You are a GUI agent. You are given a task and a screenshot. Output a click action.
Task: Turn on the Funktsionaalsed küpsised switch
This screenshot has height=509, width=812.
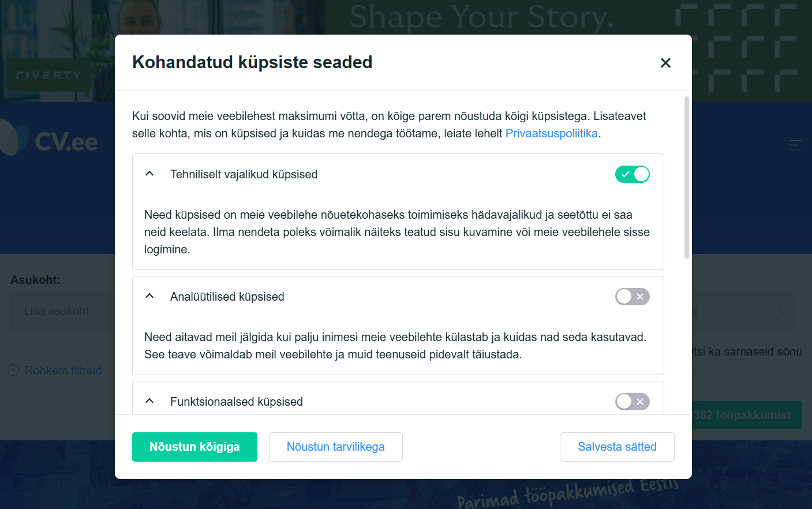click(x=633, y=402)
